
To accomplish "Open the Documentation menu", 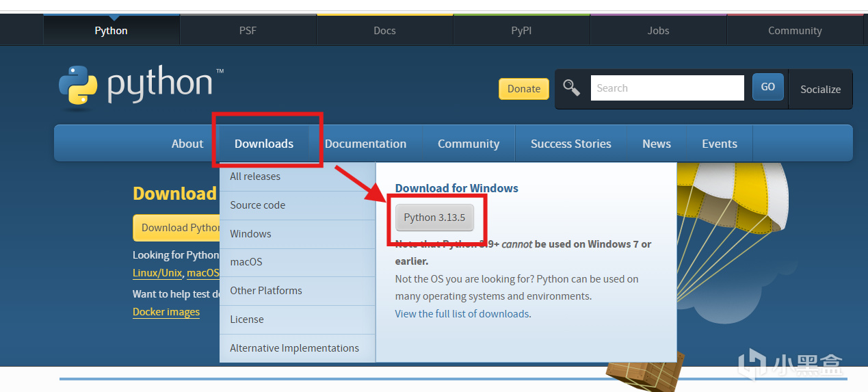I will pos(365,144).
